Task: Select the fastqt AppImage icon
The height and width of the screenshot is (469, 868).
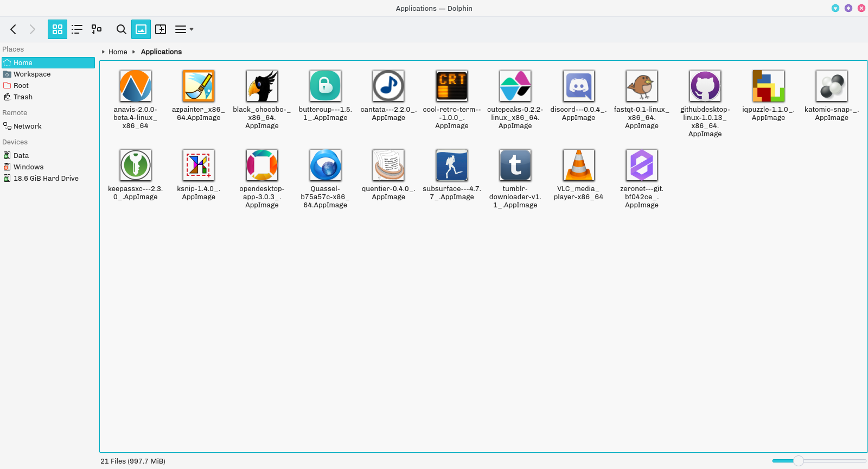Action: tap(642, 86)
